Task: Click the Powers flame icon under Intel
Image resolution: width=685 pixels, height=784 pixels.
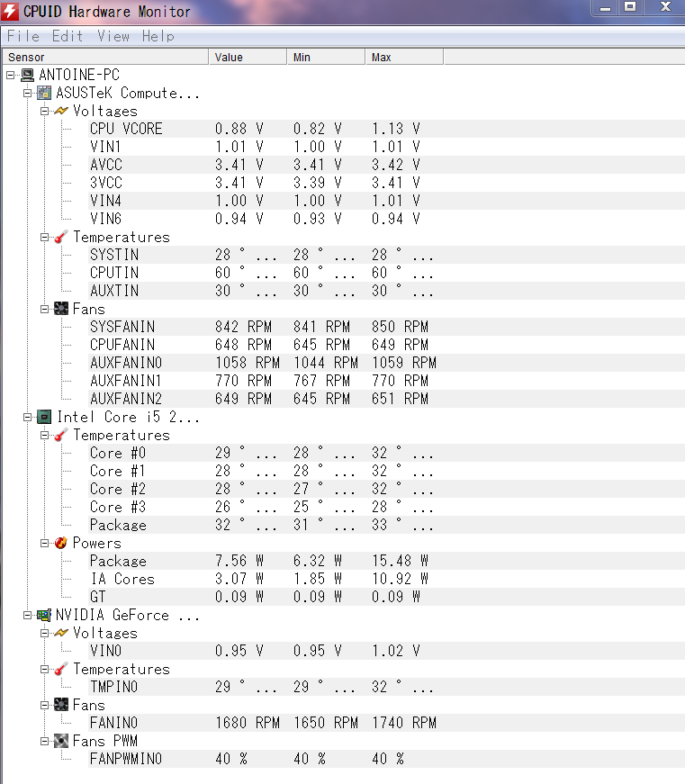Action: (61, 543)
